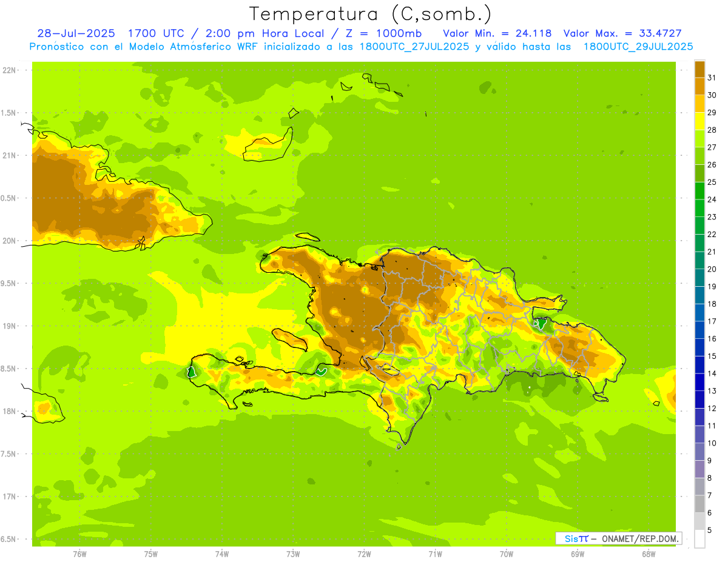Click the 75W longitude axis label
Image resolution: width=728 pixels, height=562 pixels.
(x=151, y=554)
